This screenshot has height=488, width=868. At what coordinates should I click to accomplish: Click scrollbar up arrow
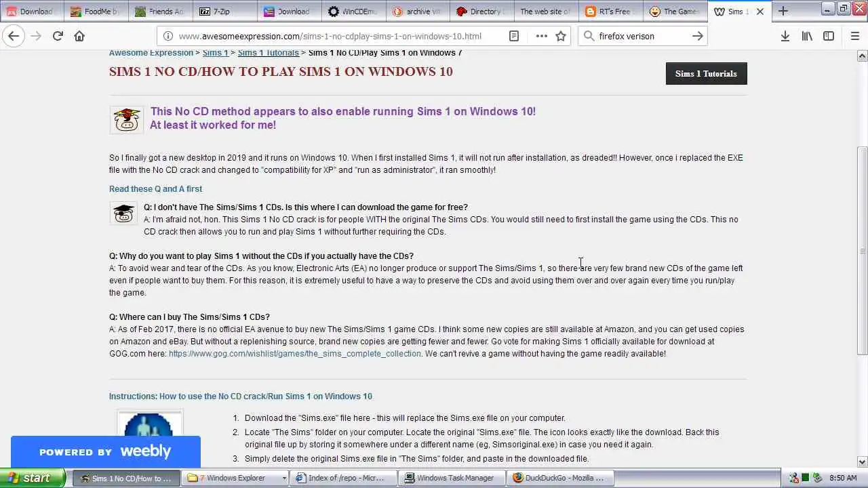tap(862, 56)
